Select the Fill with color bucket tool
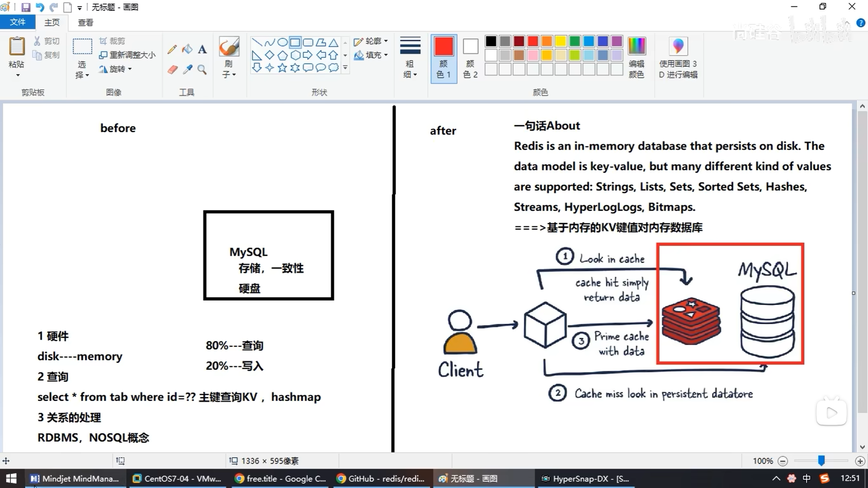Image resolution: width=868 pixels, height=488 pixels. coord(187,49)
